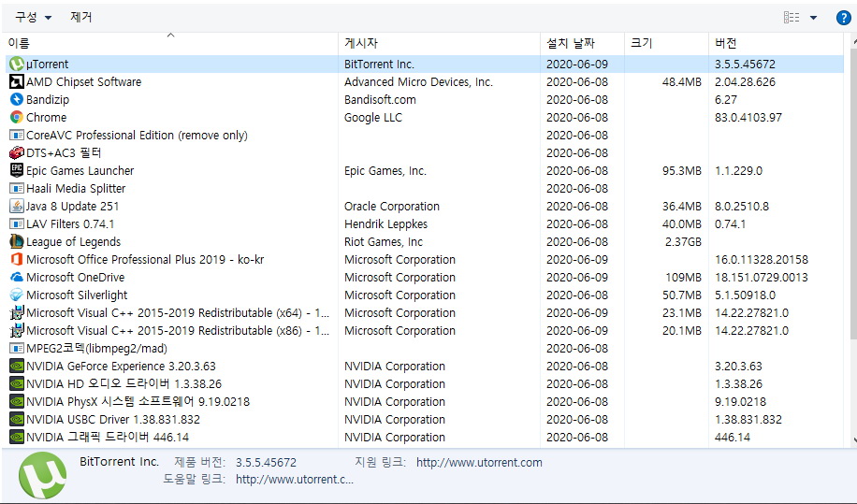Click the BitTorrent Inc. publisher cell in list
Screen dimensions: 857x504
379,64
